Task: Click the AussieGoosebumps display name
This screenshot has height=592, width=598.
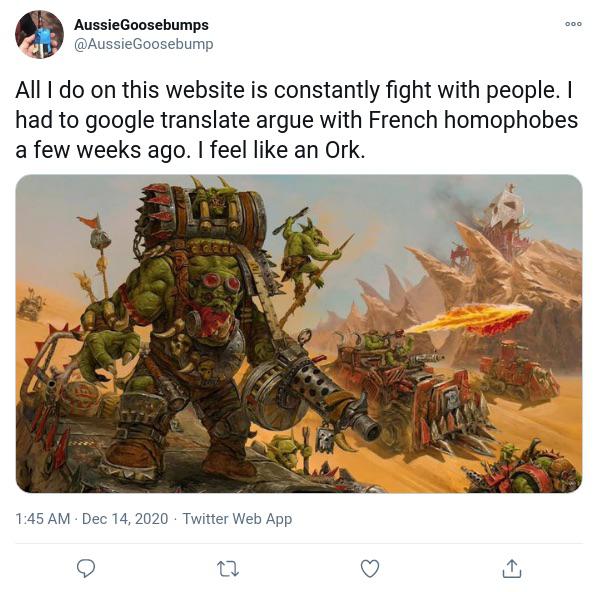Action: pos(141,25)
